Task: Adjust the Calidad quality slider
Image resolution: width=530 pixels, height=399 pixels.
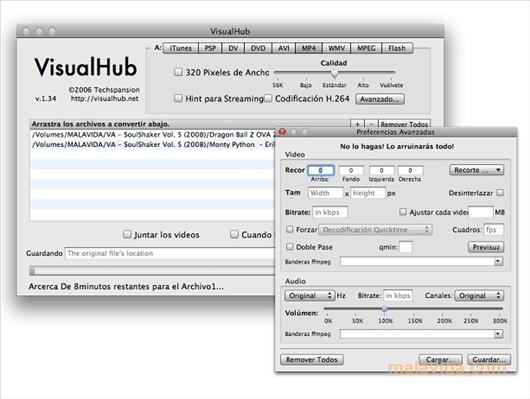Action: (334, 73)
